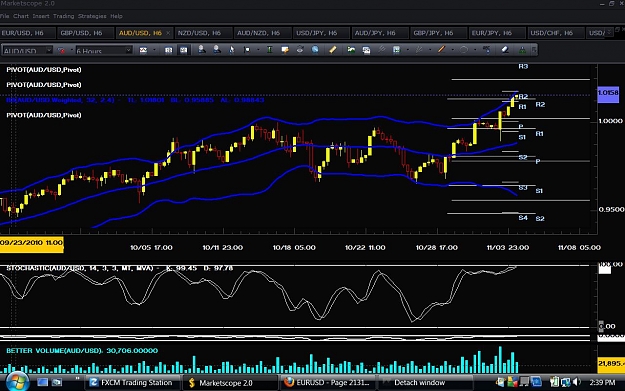Click the STOCHASTIC(AUD/USD) indicator label

(120, 268)
